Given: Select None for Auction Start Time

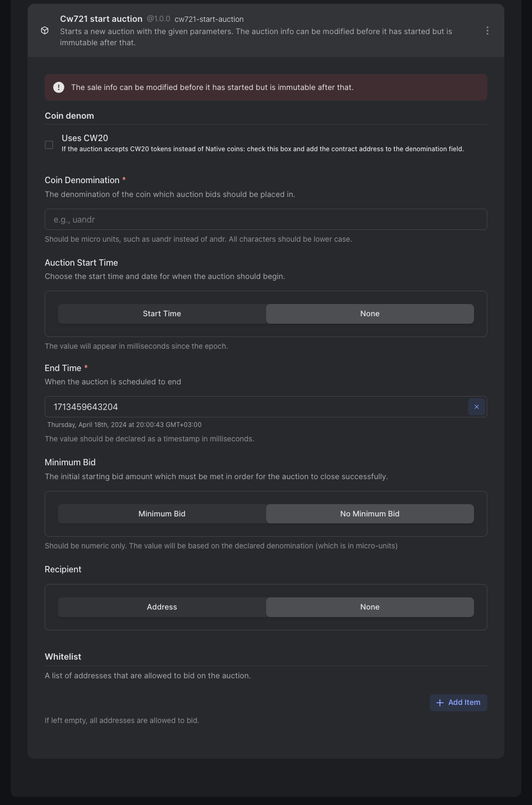Looking at the screenshot, I should (370, 314).
